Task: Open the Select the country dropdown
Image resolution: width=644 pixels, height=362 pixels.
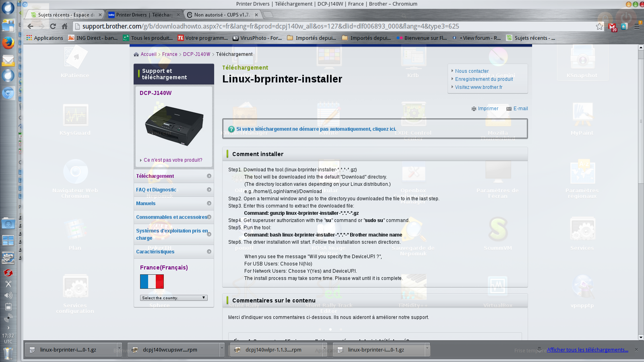Action: point(174,298)
